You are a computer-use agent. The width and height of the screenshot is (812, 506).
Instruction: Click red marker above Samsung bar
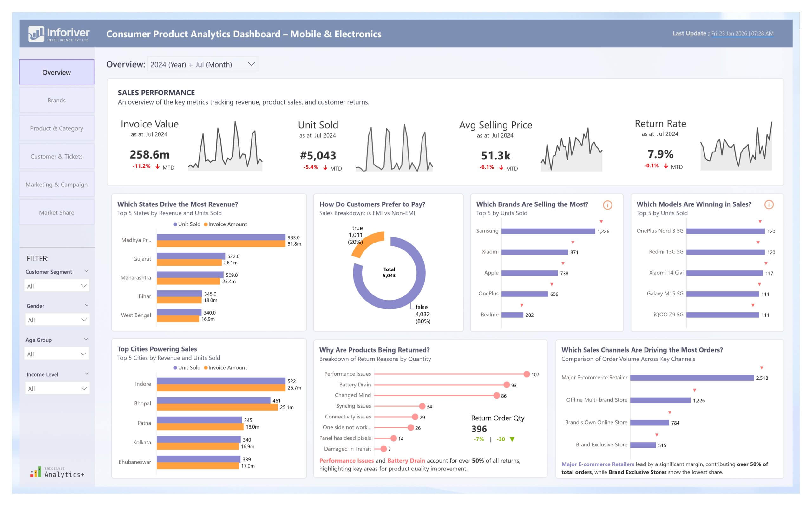click(x=601, y=222)
